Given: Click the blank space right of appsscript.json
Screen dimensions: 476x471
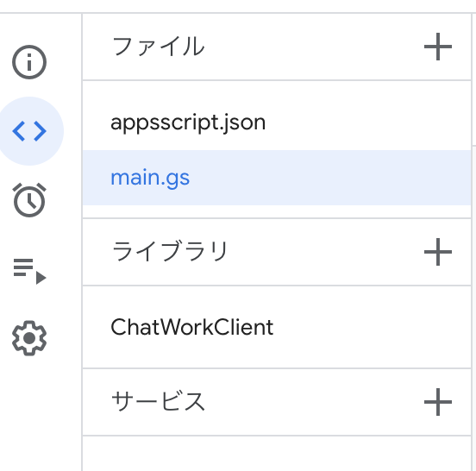Looking at the screenshot, I should [368, 122].
